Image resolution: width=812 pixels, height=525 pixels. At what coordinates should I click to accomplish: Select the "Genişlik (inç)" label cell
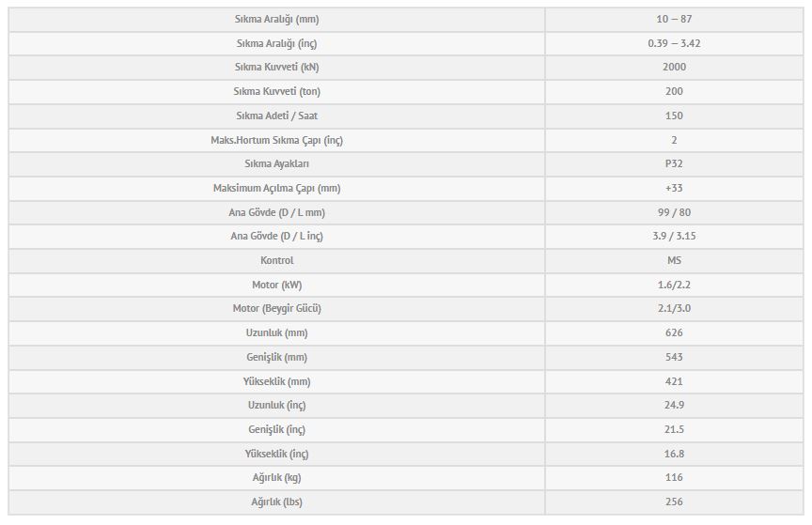coord(276,429)
